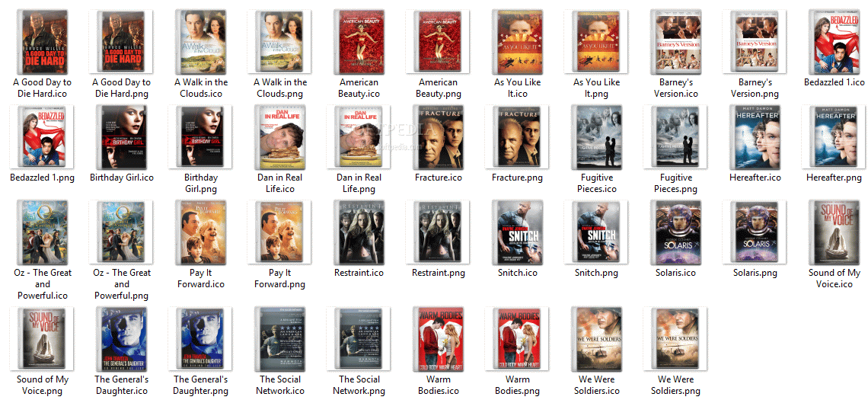Viewport: 868px width, 416px height.
Task: Select the Fracture.ico cover icon
Action: pos(439,137)
